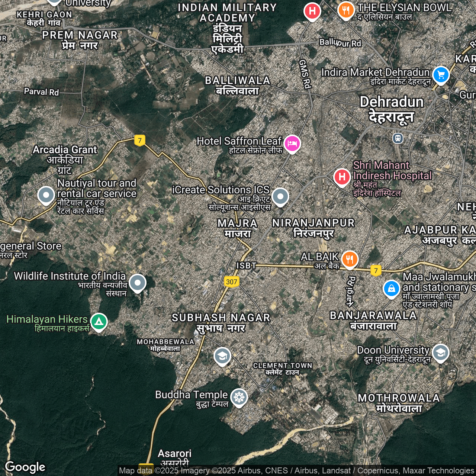Click the Maa Jwalamukhi shop bag icon
Image resolution: width=476 pixels, height=476 pixels.
pos(391,289)
